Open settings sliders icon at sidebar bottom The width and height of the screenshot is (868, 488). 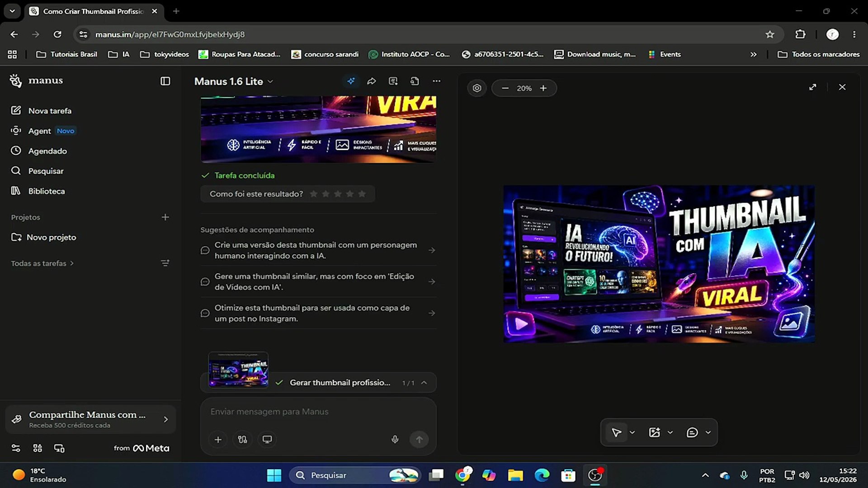[16, 448]
